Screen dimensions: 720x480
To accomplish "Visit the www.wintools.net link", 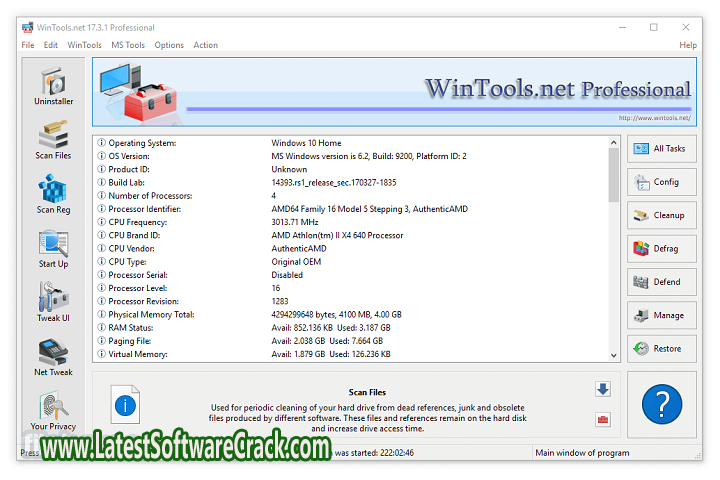I will coord(654,118).
